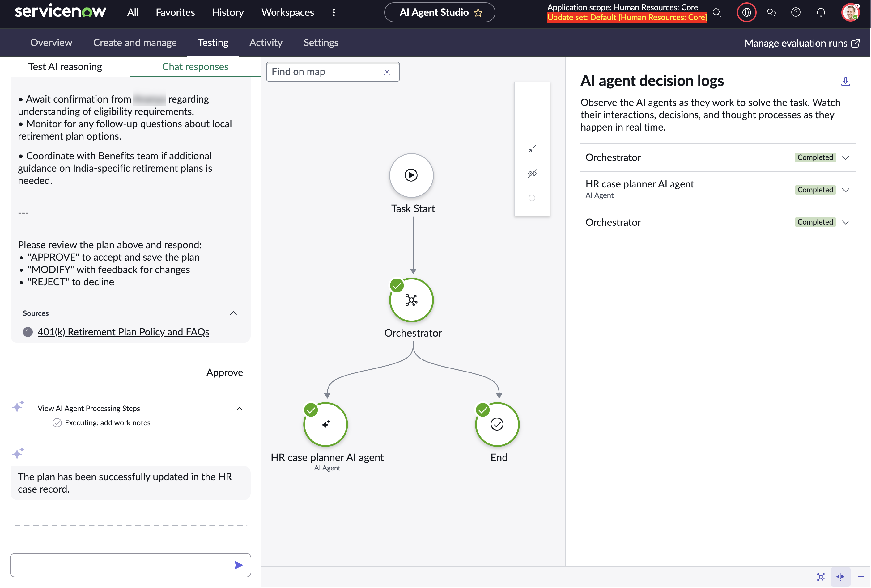The image size is (871, 588).
Task: Expand the last Orchestrator log entry
Action: [x=846, y=222]
